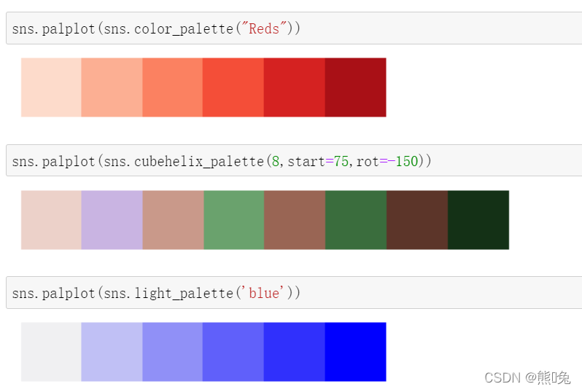This screenshot has height=392, width=582.
Task: Select the pure blue last swatch
Action: (355, 352)
